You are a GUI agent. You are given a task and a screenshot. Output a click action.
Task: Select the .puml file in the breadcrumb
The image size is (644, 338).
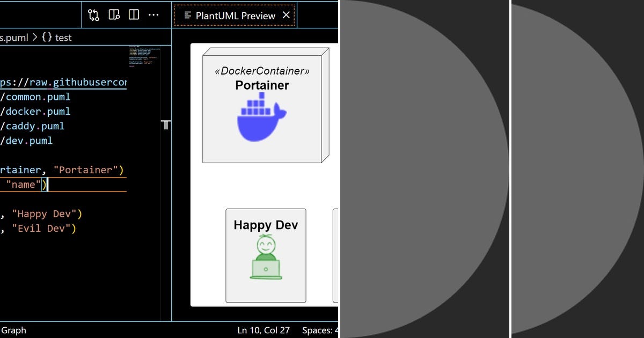point(14,38)
